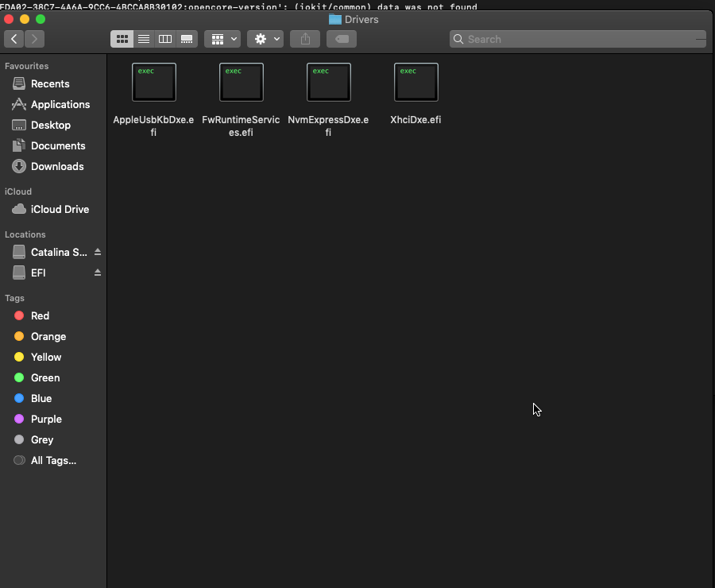Filter by the Purple tag

tap(53, 420)
